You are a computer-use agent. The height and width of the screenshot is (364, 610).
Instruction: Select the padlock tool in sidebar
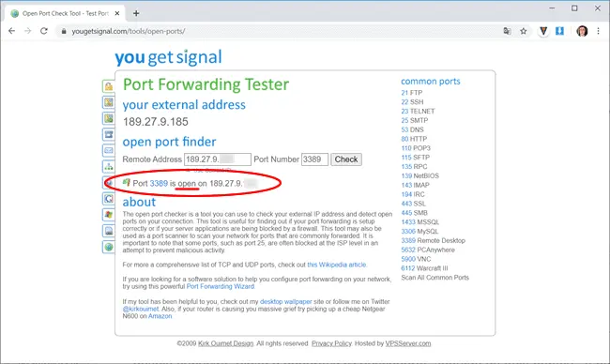point(109,86)
